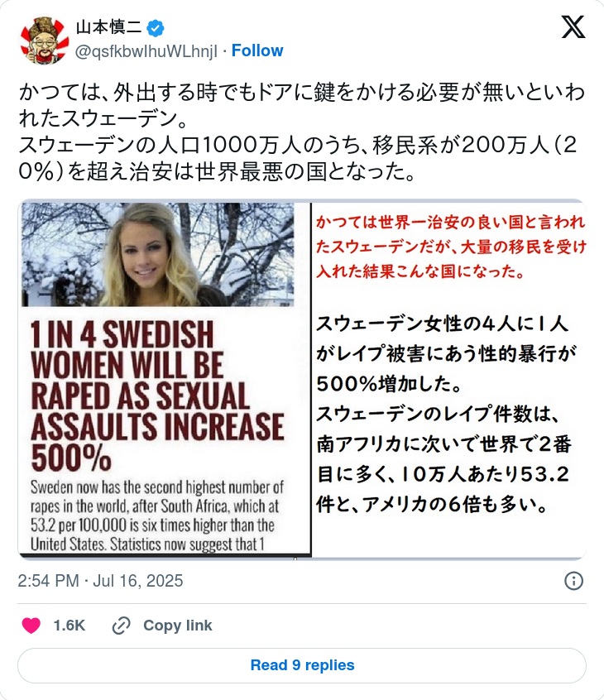Open the cartoon profile avatar picture
Viewport: 604px width, 700px height.
(45, 41)
